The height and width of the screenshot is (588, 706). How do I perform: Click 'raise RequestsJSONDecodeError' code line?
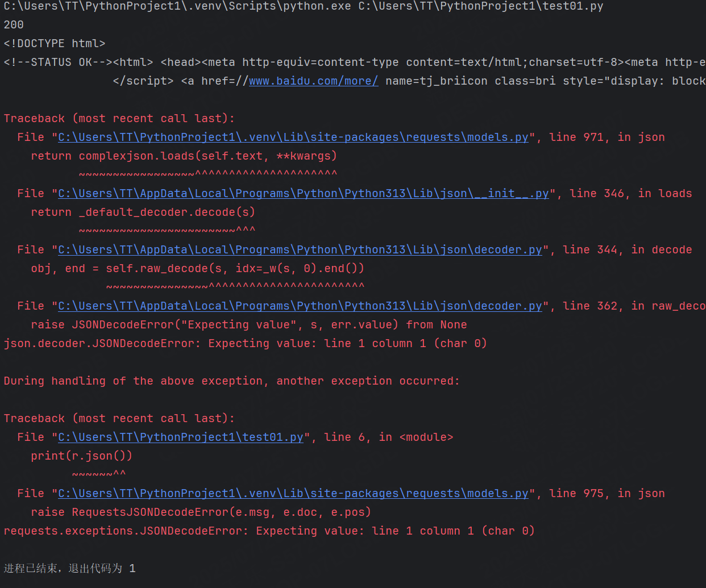tap(201, 512)
